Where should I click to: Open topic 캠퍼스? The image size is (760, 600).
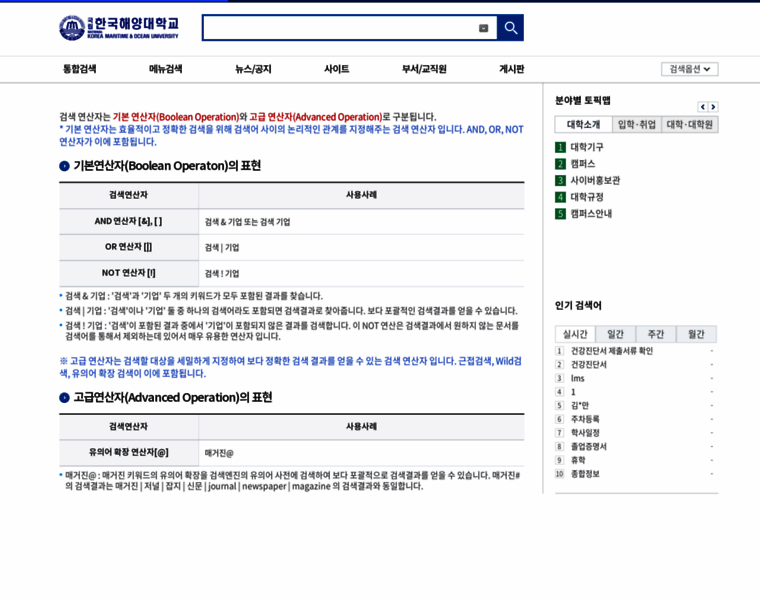click(x=583, y=164)
